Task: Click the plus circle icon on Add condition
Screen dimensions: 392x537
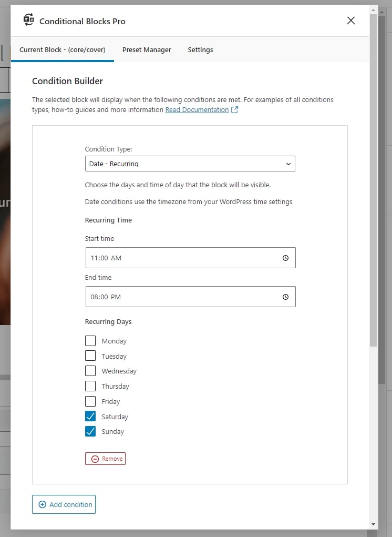Action: pyautogui.click(x=43, y=504)
